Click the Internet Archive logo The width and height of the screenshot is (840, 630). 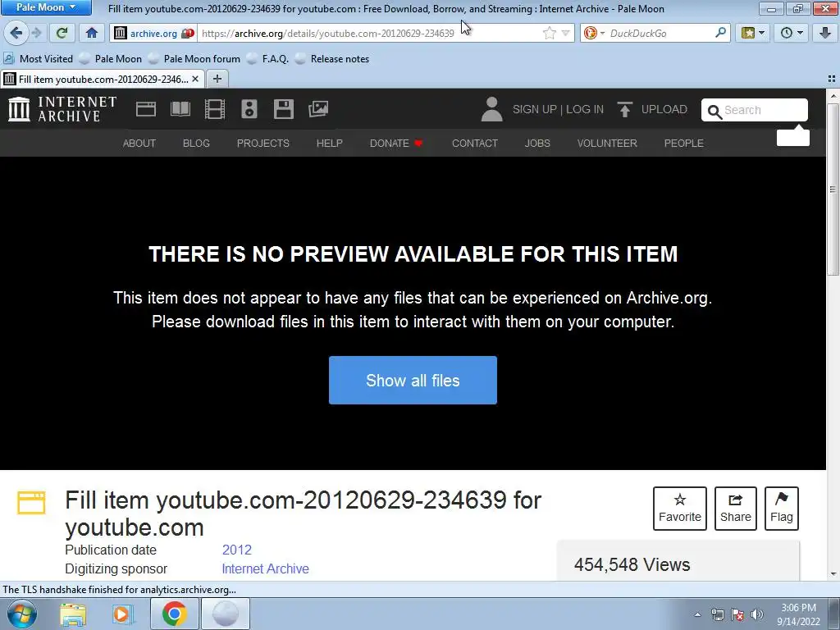pyautogui.click(x=62, y=109)
